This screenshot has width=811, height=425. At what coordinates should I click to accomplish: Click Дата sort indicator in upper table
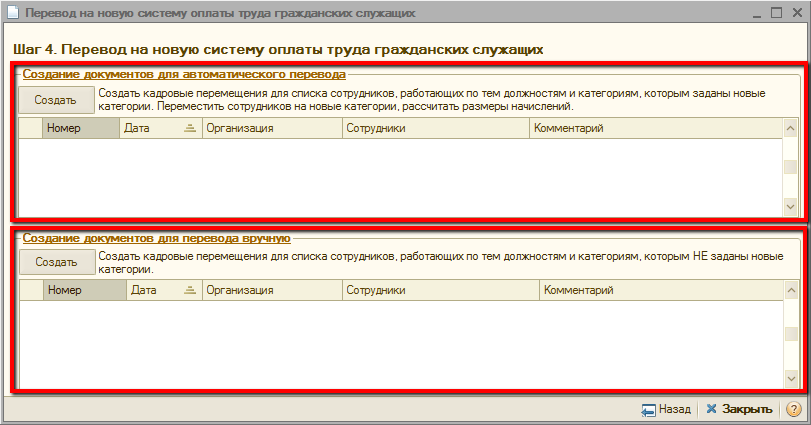(189, 128)
